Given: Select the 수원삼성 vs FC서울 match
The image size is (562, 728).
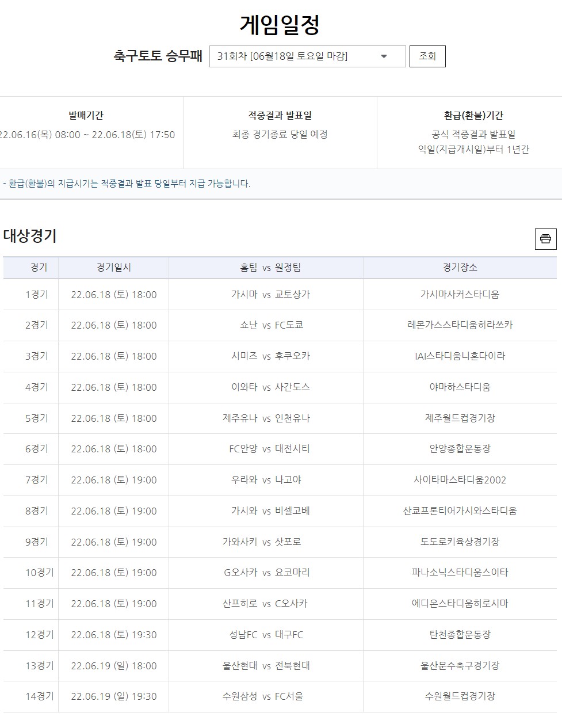Looking at the screenshot, I should 266,696.
